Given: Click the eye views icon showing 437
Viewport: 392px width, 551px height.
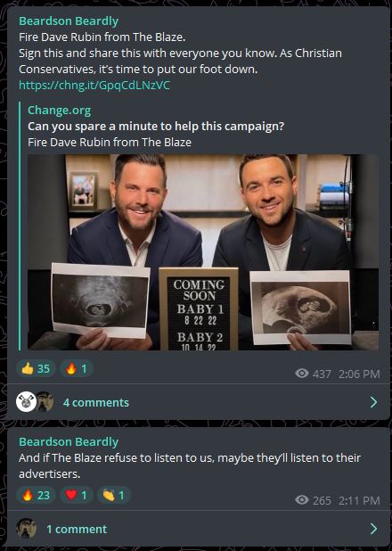Looking at the screenshot, I should (302, 374).
